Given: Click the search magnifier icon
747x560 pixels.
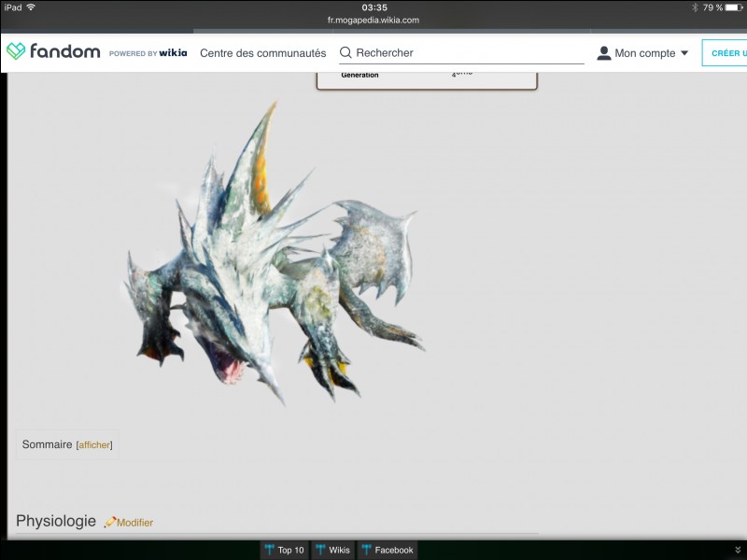Looking at the screenshot, I should point(345,53).
